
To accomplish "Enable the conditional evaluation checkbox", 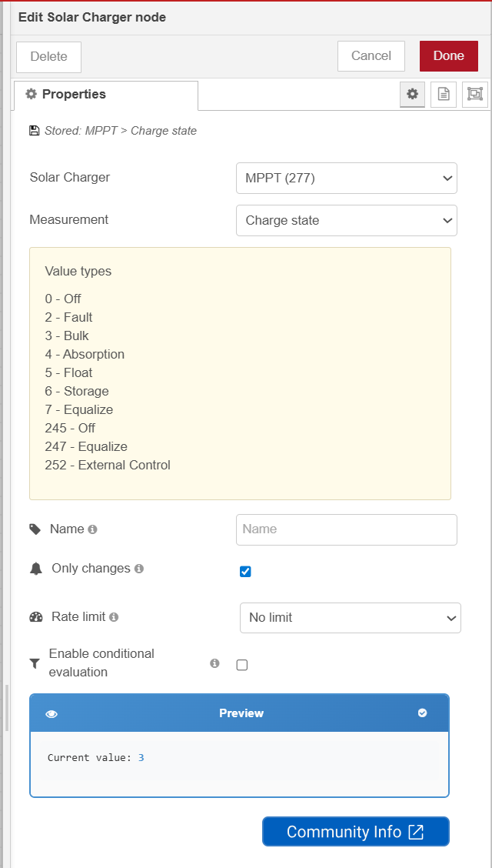I will 242,666.
